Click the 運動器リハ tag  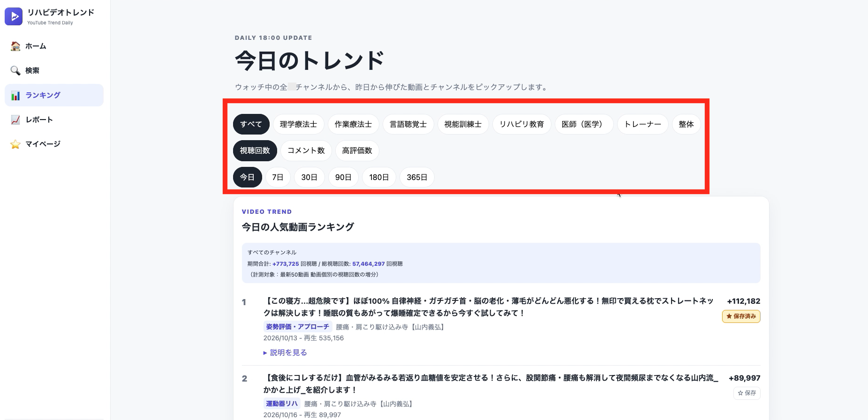(x=282, y=404)
